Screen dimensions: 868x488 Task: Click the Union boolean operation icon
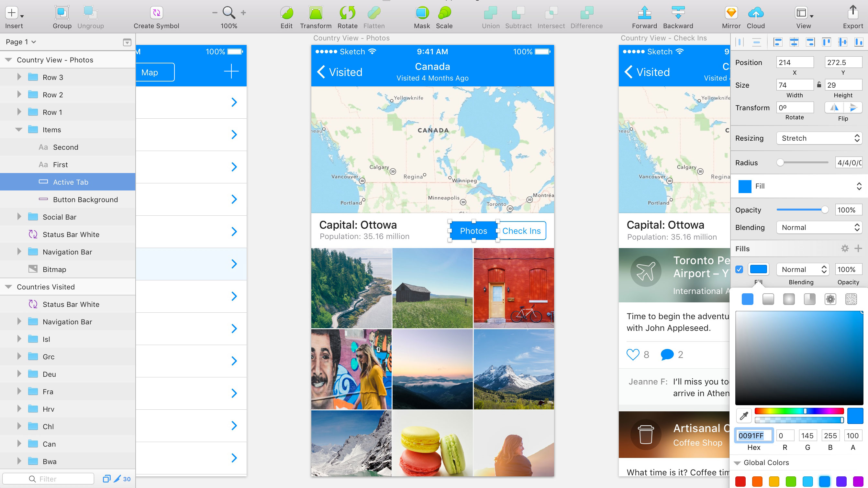489,13
